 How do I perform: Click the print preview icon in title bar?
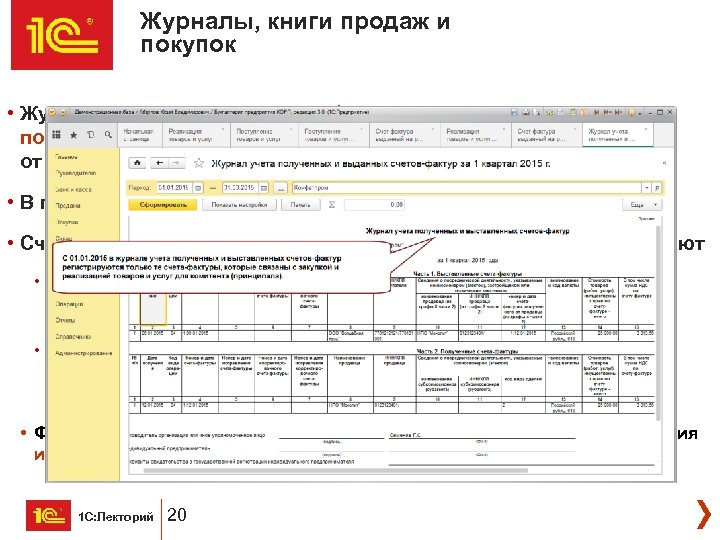point(536,112)
